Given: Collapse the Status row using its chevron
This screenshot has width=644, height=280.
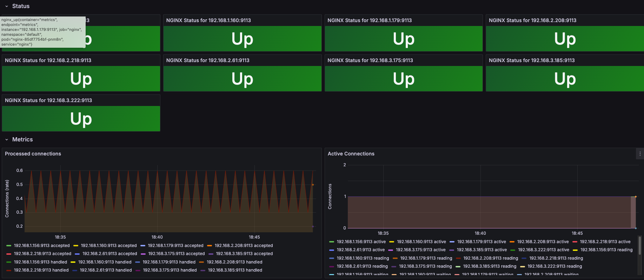Looking at the screenshot, I should point(7,6).
